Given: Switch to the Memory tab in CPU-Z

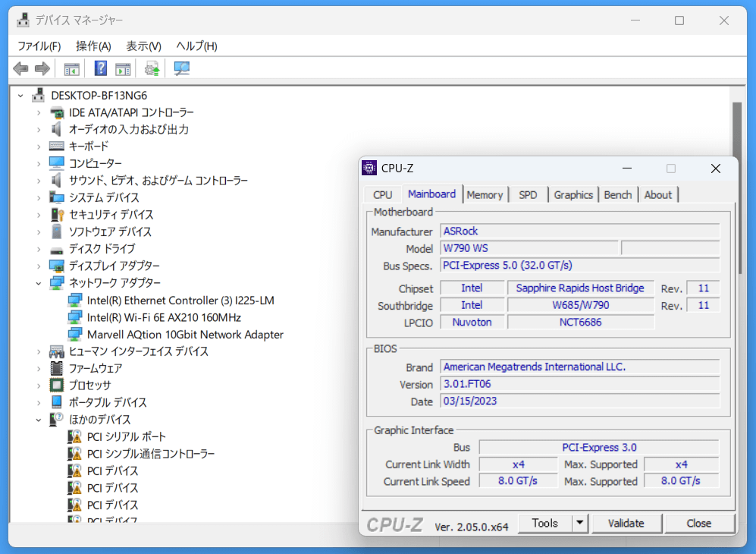Looking at the screenshot, I should point(485,195).
